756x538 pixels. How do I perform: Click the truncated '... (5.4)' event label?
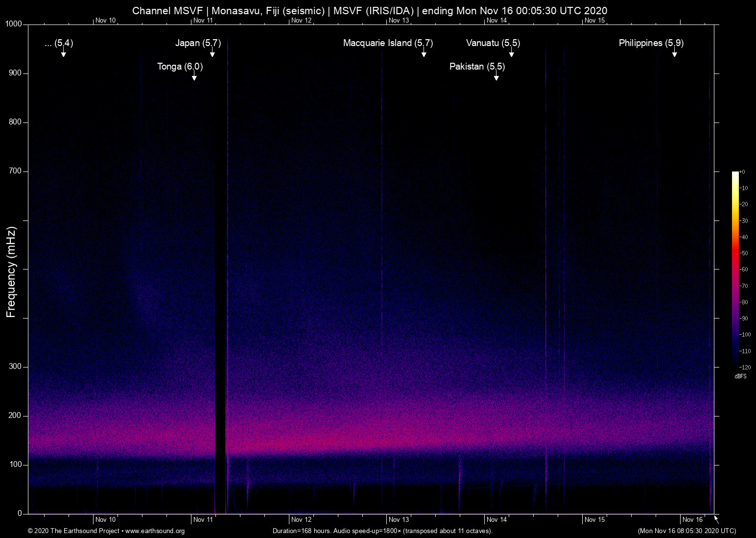59,43
